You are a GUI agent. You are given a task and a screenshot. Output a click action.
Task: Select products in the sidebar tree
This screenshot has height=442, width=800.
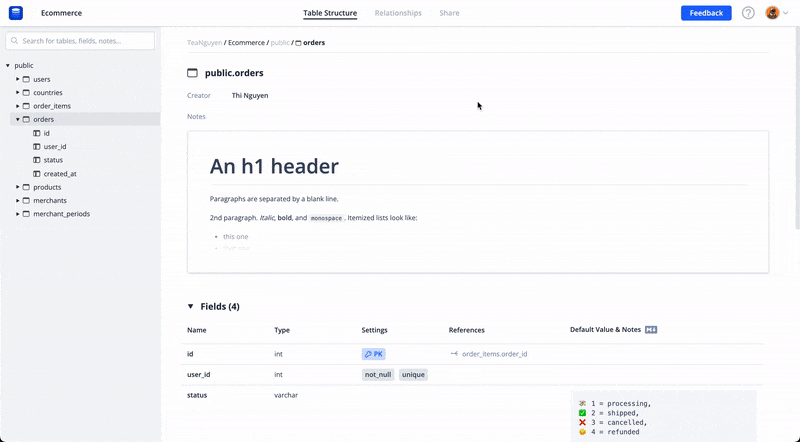click(x=47, y=187)
